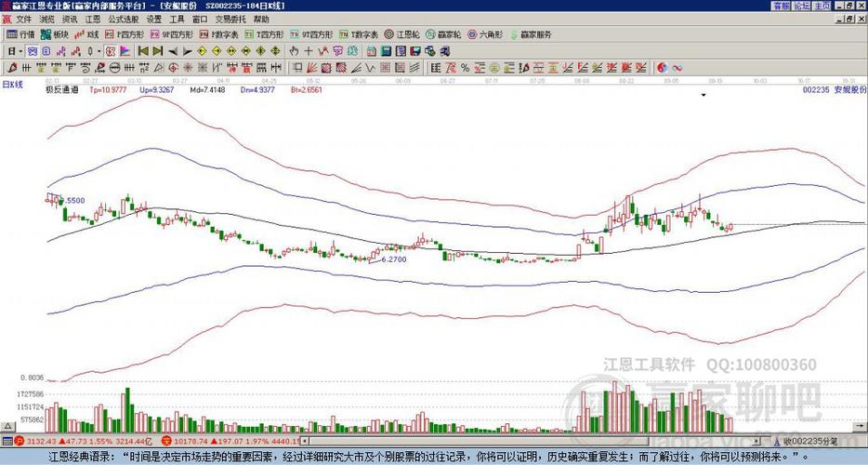Open the 资讯 menu
The image size is (868, 465).
coord(70,20)
